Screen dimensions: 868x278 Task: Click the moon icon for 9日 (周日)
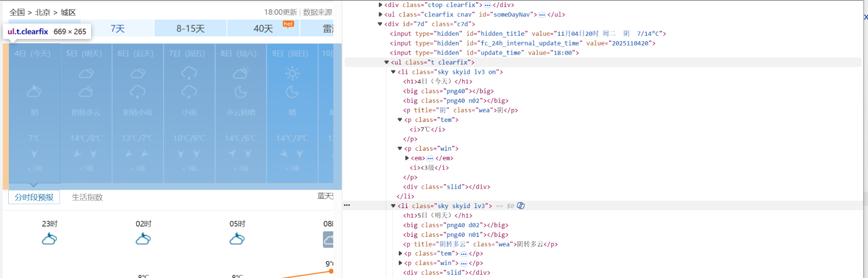click(292, 92)
